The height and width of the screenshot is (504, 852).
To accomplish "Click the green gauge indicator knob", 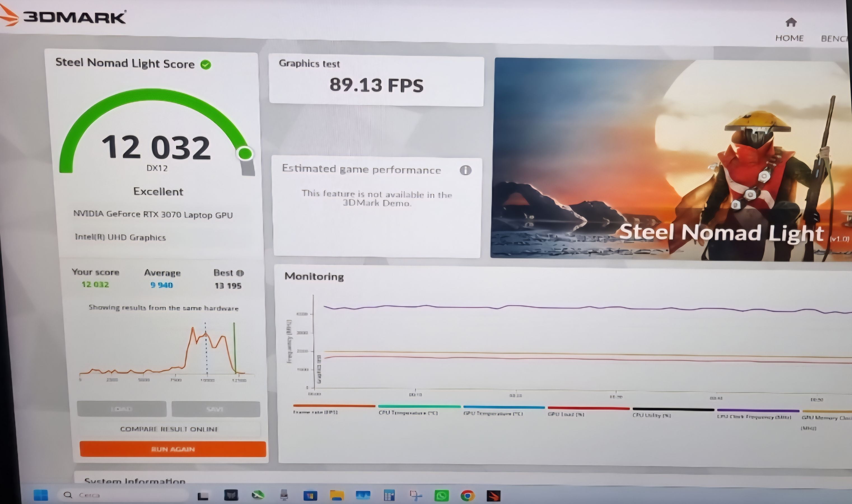I will [245, 153].
